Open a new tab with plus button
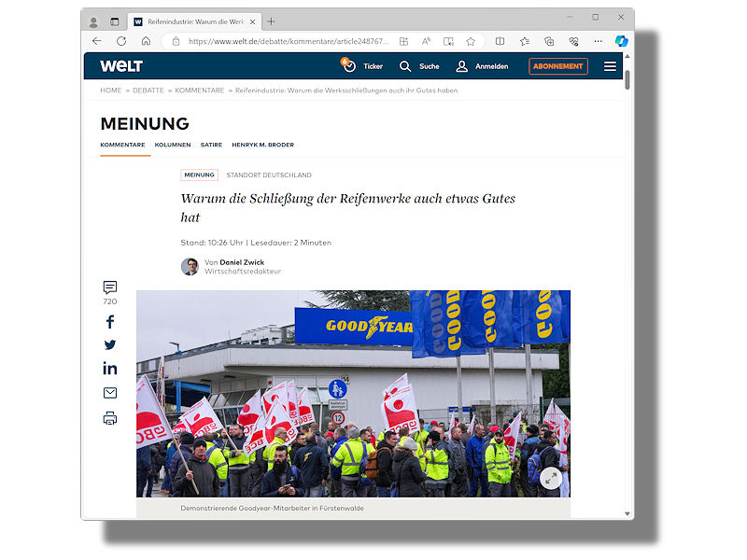The width and height of the screenshot is (747, 560). coord(271,21)
